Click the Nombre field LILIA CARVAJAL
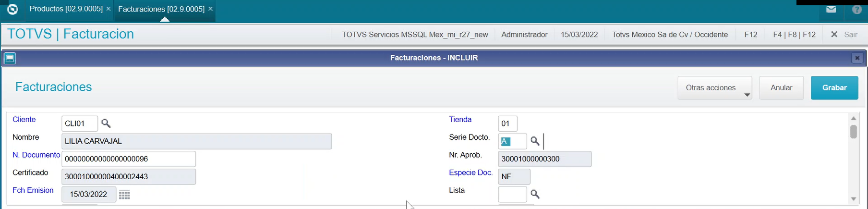Image resolution: width=868 pixels, height=209 pixels. pyautogui.click(x=197, y=141)
